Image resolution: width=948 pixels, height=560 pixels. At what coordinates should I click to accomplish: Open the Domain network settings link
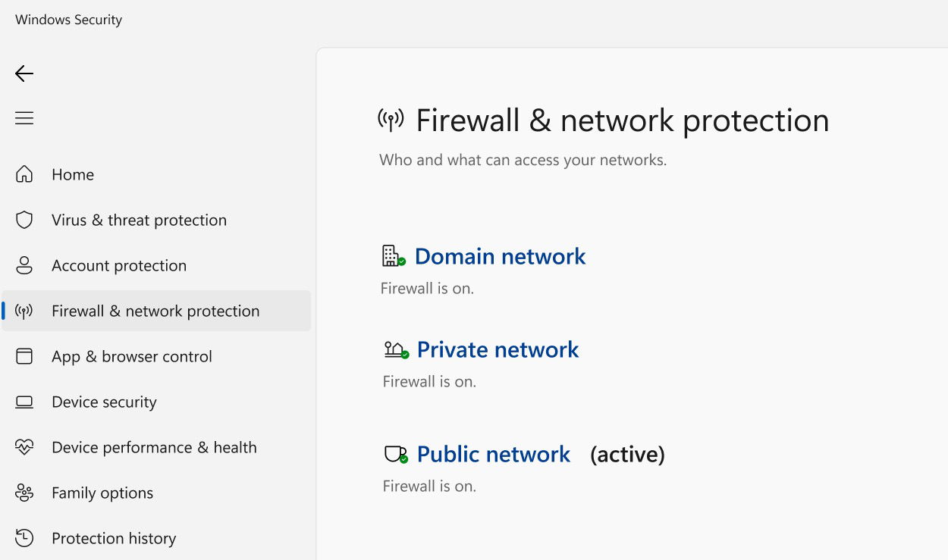pyautogui.click(x=500, y=256)
